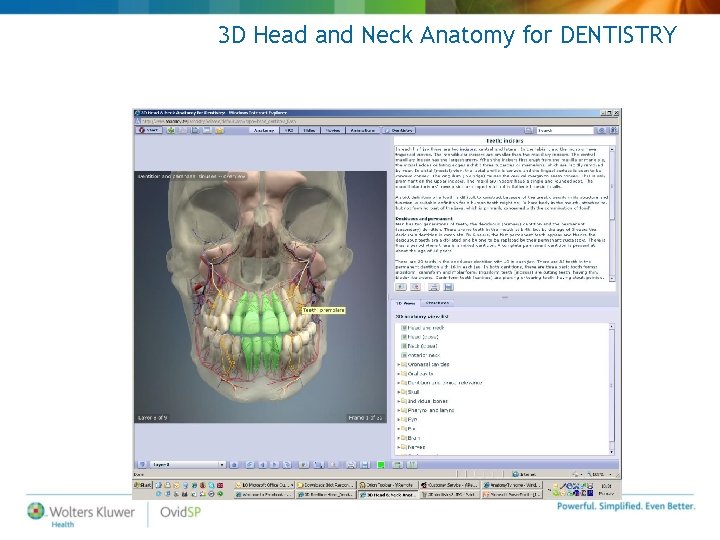Open the Movies tab
This screenshot has height=540, width=720.
tap(332, 130)
